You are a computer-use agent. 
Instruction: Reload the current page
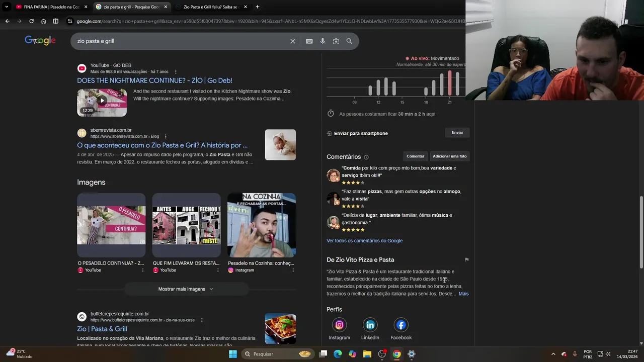31,21
